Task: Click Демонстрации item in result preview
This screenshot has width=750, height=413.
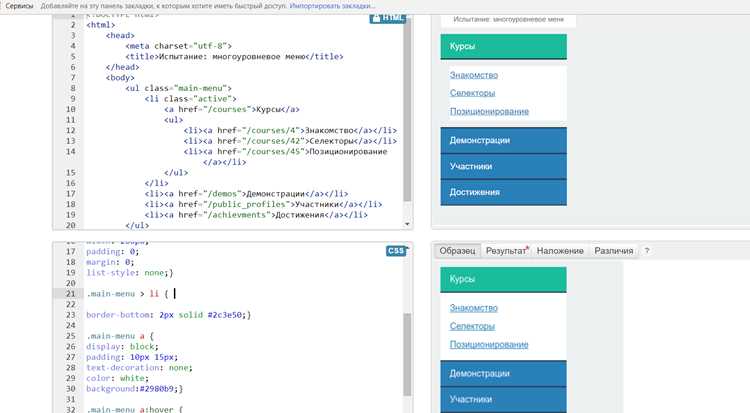Action: [503, 140]
